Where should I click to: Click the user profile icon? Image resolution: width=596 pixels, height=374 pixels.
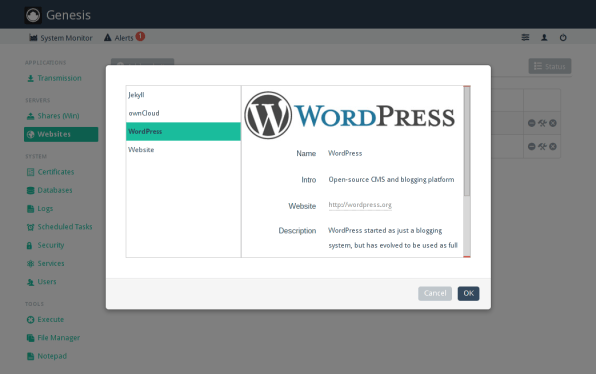coord(544,37)
